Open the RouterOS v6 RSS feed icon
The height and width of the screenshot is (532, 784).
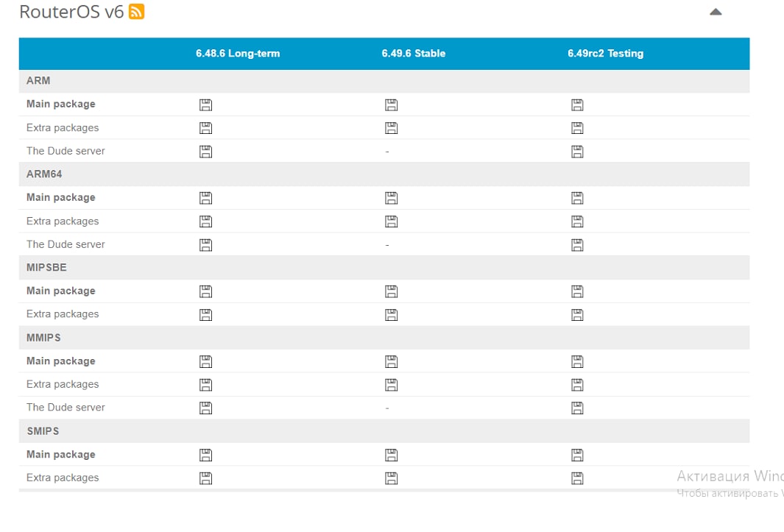(x=136, y=12)
